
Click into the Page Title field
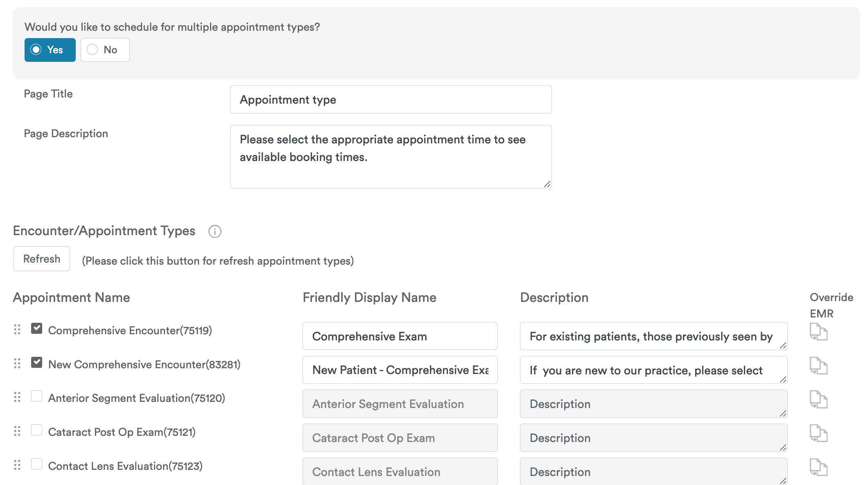click(391, 100)
